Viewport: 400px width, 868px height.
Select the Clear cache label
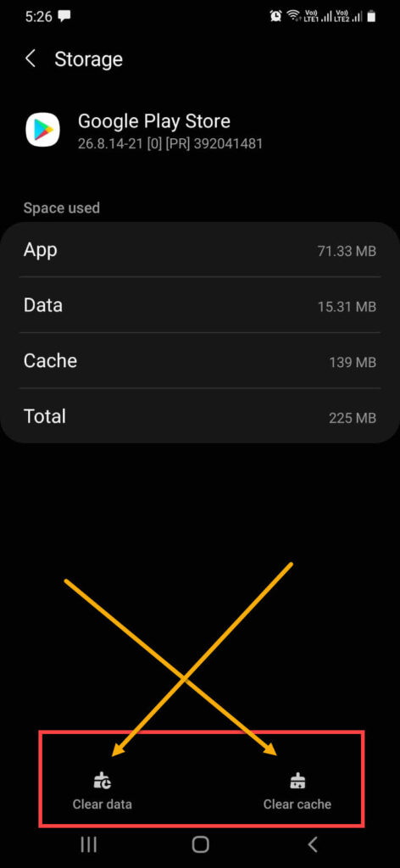coord(297,804)
